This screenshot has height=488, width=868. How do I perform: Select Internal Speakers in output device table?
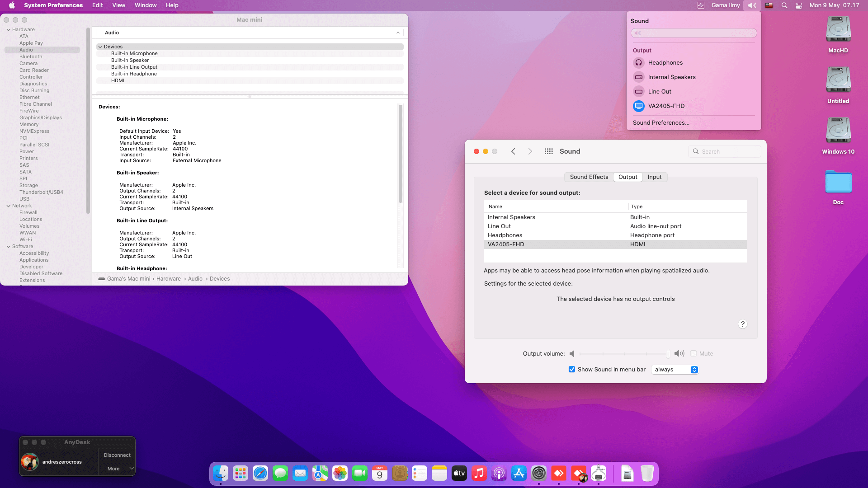point(615,217)
